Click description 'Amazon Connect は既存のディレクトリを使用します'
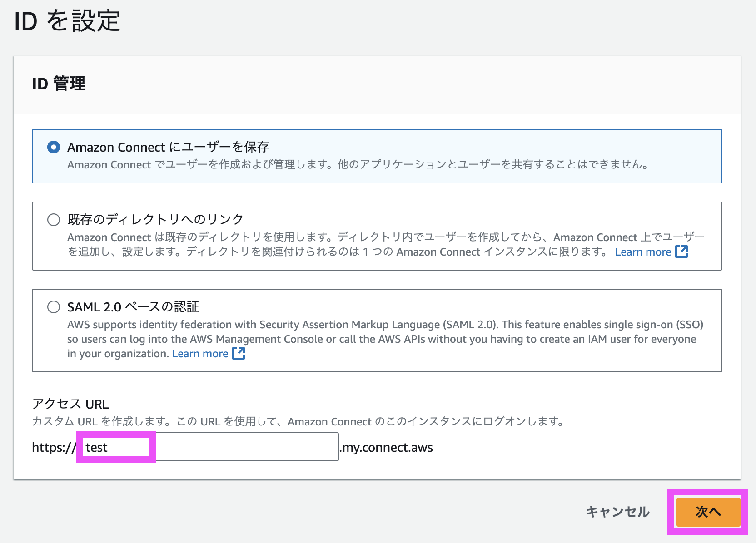 [x=386, y=244]
